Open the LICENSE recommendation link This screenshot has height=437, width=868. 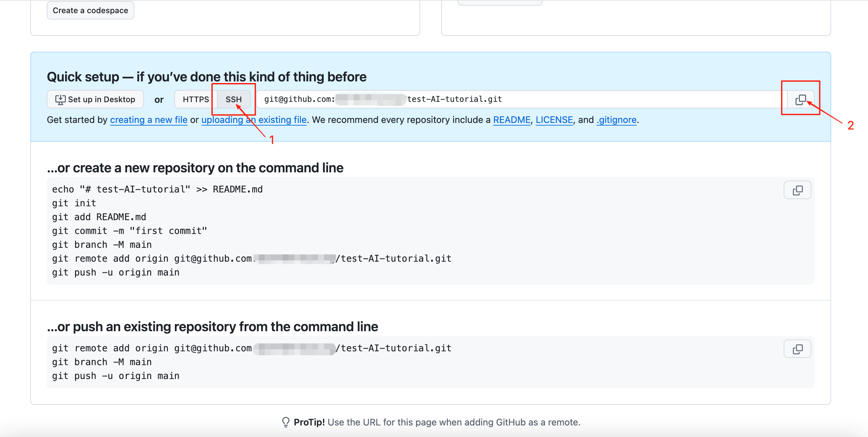554,120
